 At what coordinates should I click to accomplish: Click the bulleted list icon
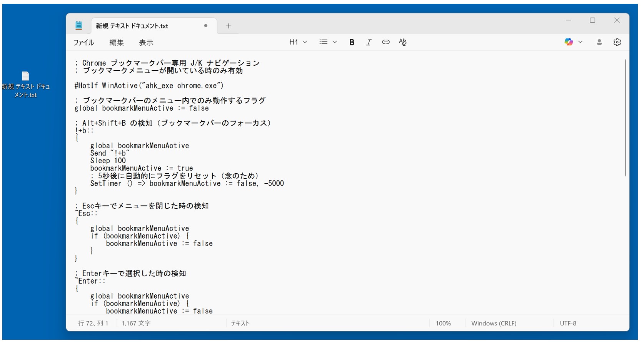(323, 42)
